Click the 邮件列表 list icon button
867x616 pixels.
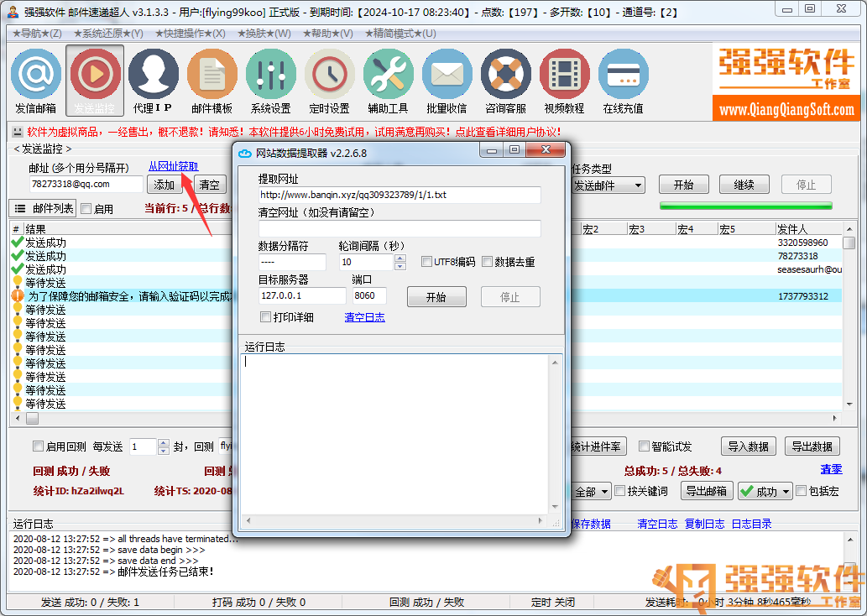pos(43,208)
